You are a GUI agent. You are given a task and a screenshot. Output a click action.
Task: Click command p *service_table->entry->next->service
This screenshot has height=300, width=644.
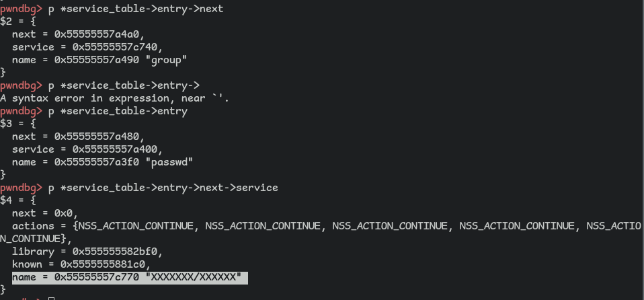pos(163,188)
